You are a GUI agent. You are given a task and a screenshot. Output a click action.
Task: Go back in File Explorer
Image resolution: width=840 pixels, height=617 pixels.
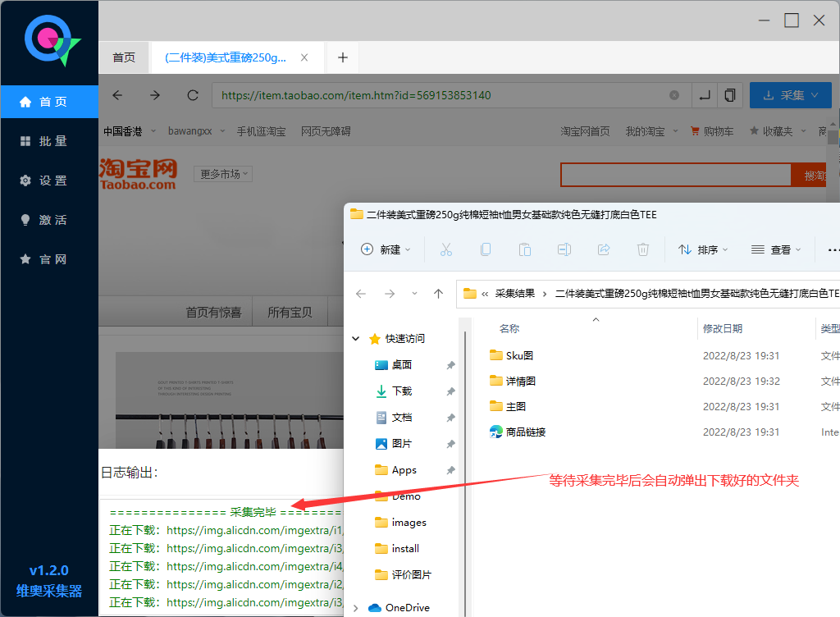pos(361,294)
